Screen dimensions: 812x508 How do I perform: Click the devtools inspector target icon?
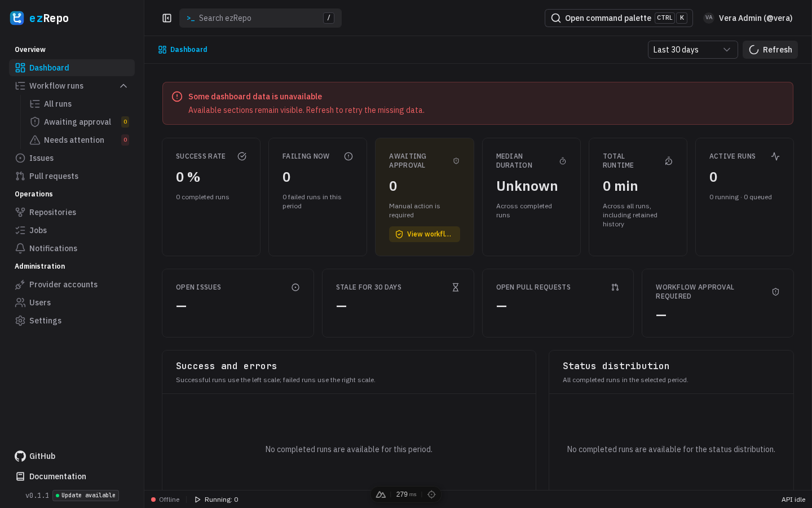[431, 494]
